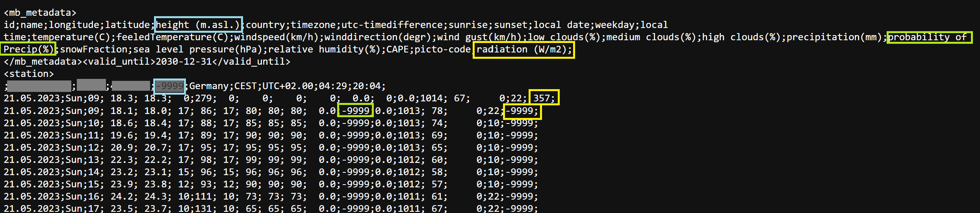Select the 'height (m.asl.)' header field

point(198,25)
